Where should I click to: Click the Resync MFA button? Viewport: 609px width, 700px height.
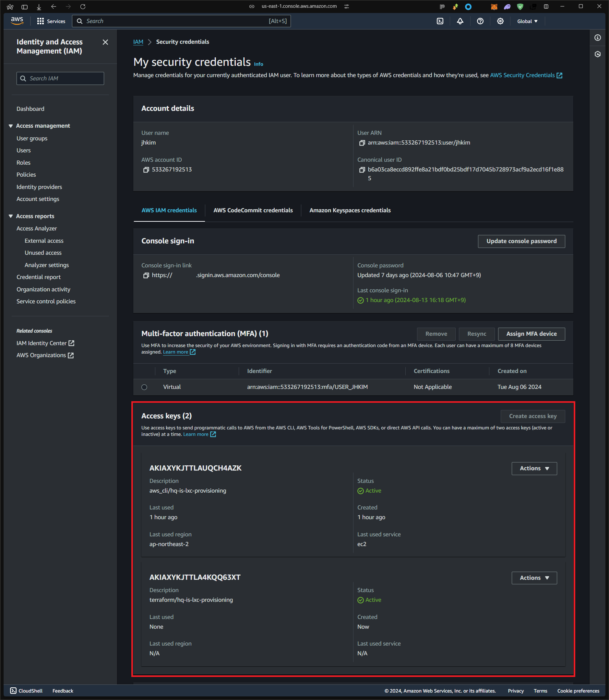476,334
